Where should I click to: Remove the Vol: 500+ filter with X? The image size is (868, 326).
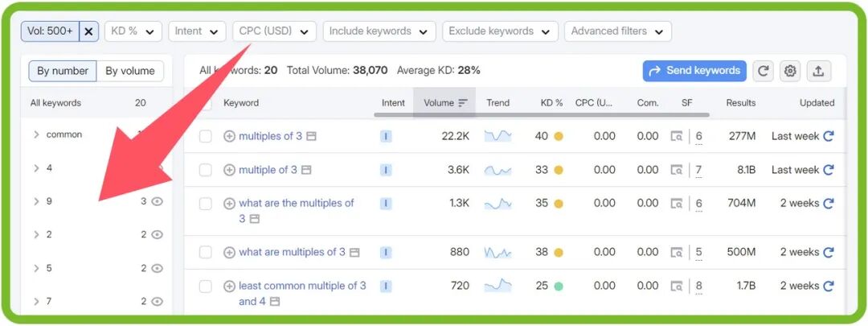[89, 31]
